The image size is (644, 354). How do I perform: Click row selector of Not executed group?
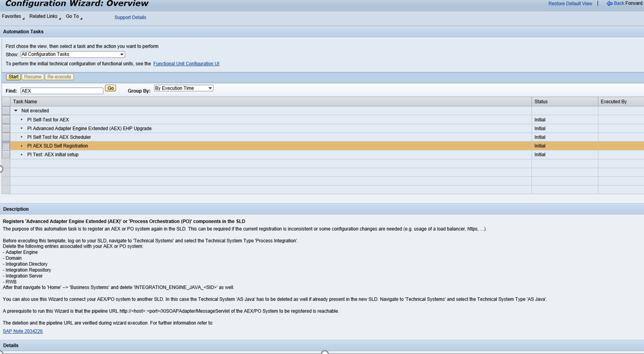coord(6,110)
